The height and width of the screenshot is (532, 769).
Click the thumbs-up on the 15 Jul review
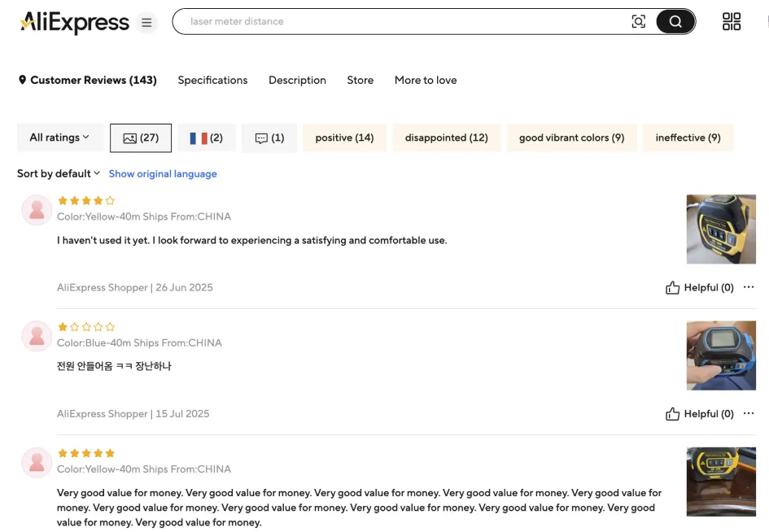pos(672,414)
